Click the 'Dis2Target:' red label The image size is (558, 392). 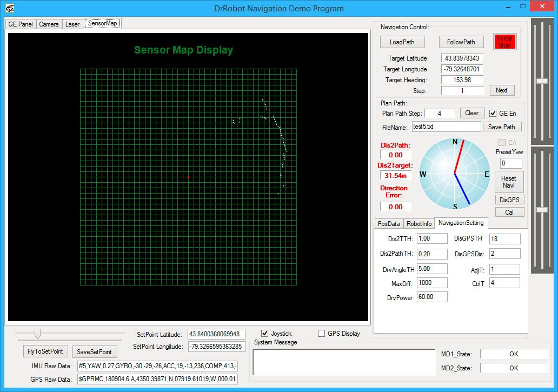(x=395, y=165)
